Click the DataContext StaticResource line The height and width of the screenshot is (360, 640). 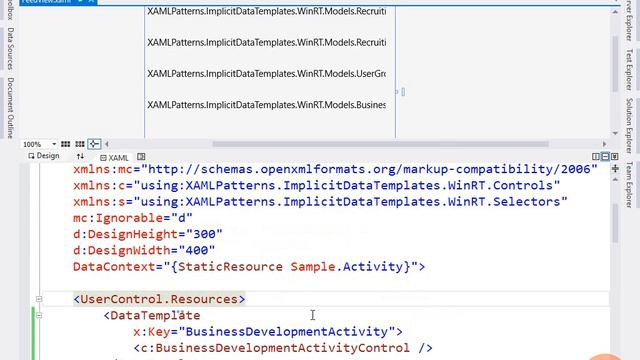(x=249, y=267)
